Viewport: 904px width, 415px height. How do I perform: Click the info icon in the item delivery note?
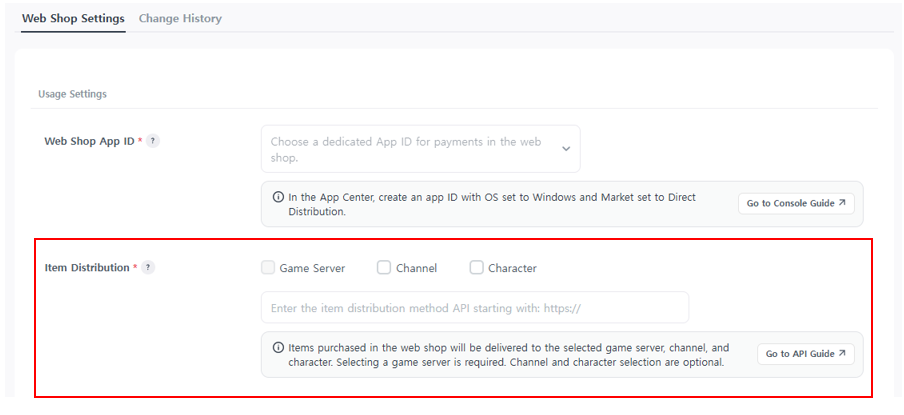pos(278,348)
